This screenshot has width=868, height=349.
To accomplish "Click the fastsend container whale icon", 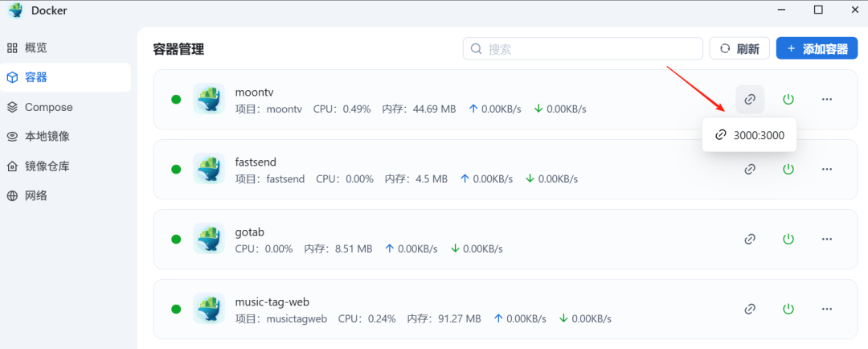I will pos(209,168).
